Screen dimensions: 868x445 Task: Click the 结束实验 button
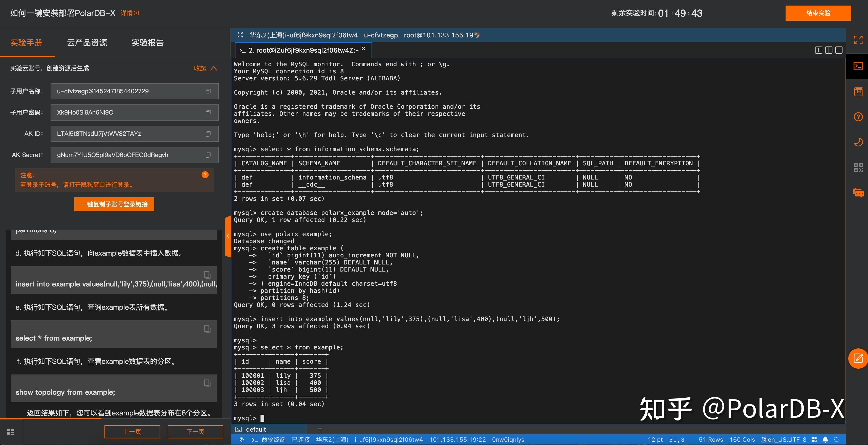pyautogui.click(x=818, y=13)
